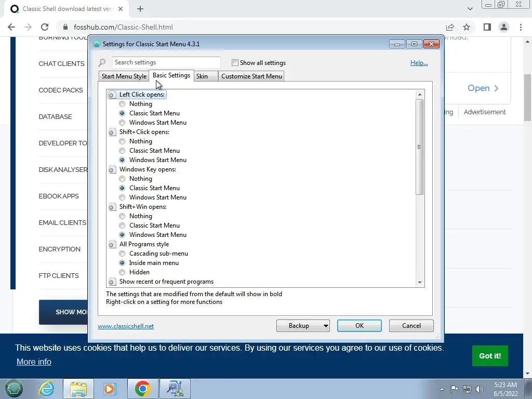Image resolution: width=532 pixels, height=399 pixels.
Task: Select Nothing under Left Click opens
Action: tap(122, 104)
